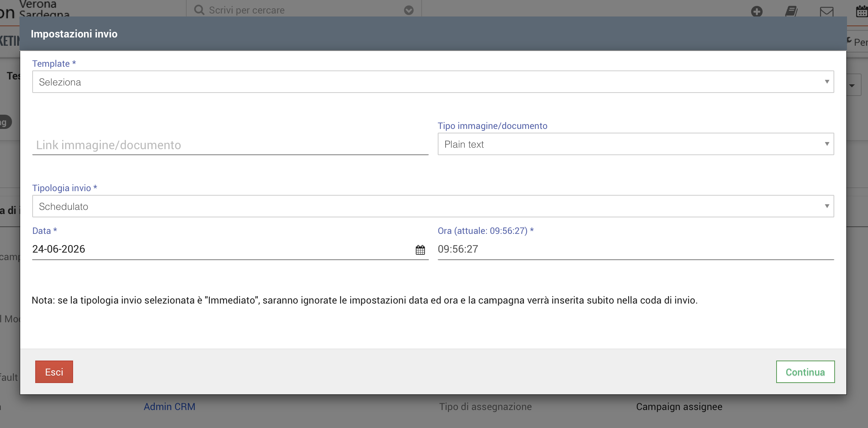Click the Ora time field 09:56:27
The width and height of the screenshot is (868, 428).
636,249
